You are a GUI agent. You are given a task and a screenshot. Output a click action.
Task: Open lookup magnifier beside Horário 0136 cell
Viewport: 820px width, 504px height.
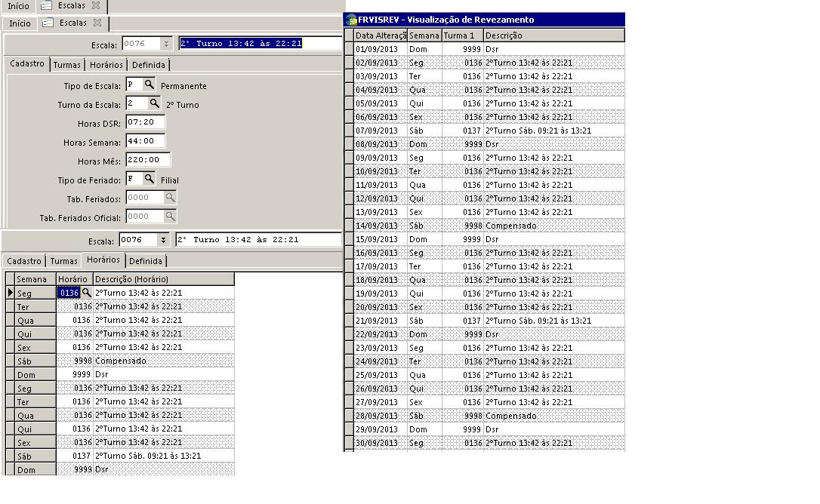[x=87, y=293]
